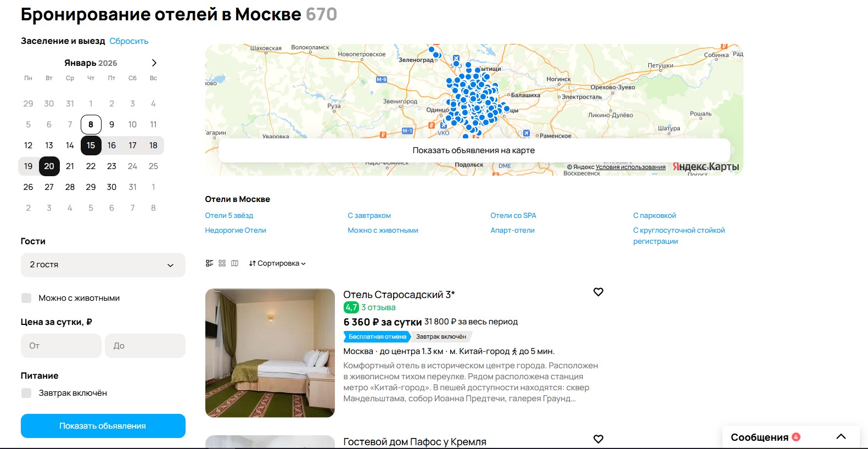Tick the Завтрак включён checkbox
Screen dimensions: 868x449
[x=26, y=393]
